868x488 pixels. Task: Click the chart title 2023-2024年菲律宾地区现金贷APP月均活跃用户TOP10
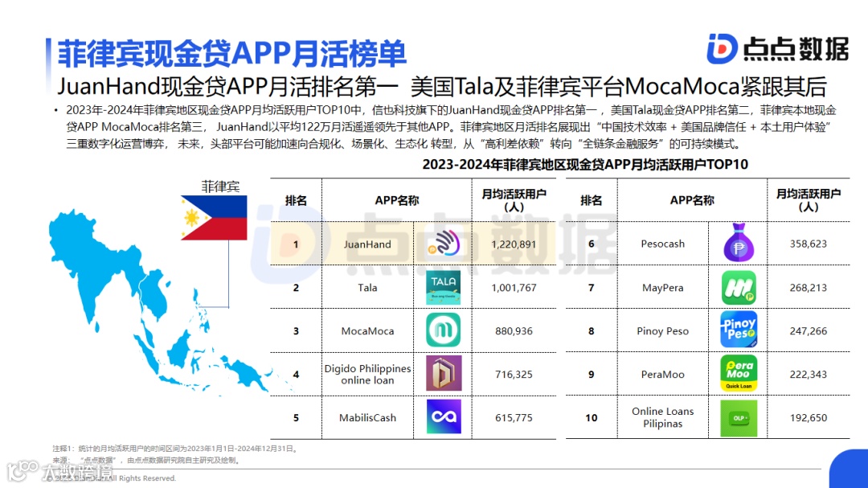point(584,165)
